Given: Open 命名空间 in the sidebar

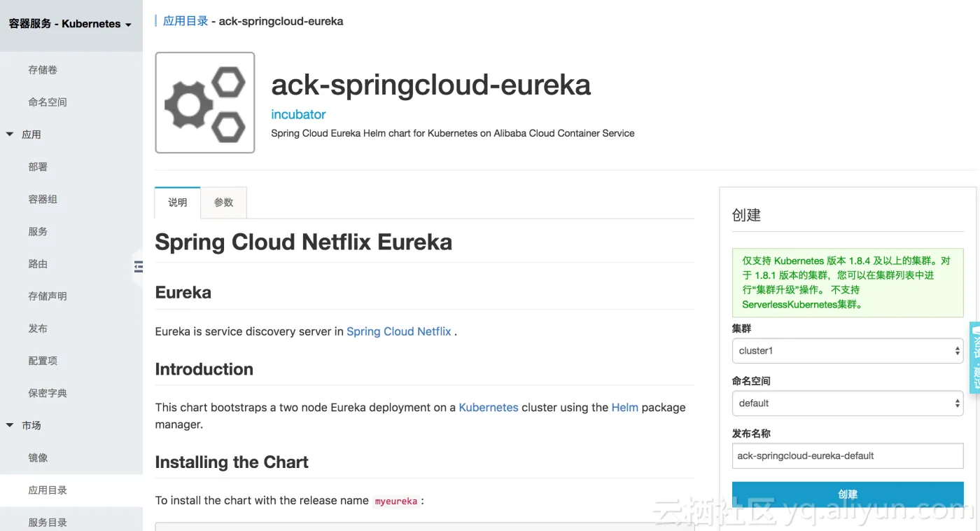Looking at the screenshot, I should [48, 102].
